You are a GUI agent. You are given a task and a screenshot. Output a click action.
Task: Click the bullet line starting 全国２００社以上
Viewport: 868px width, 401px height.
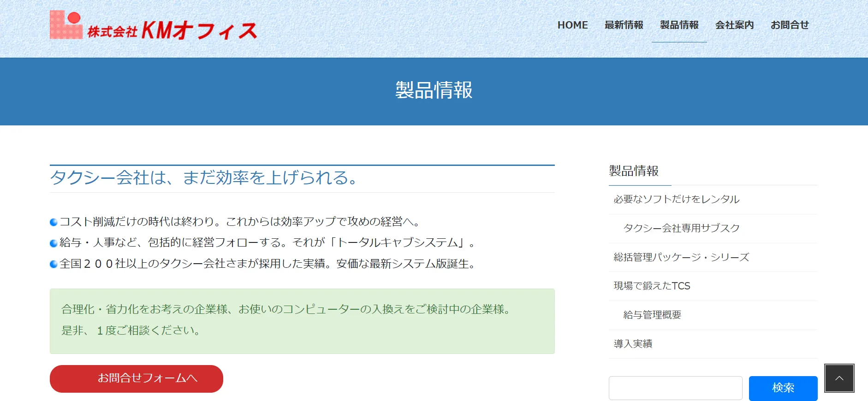click(x=263, y=264)
